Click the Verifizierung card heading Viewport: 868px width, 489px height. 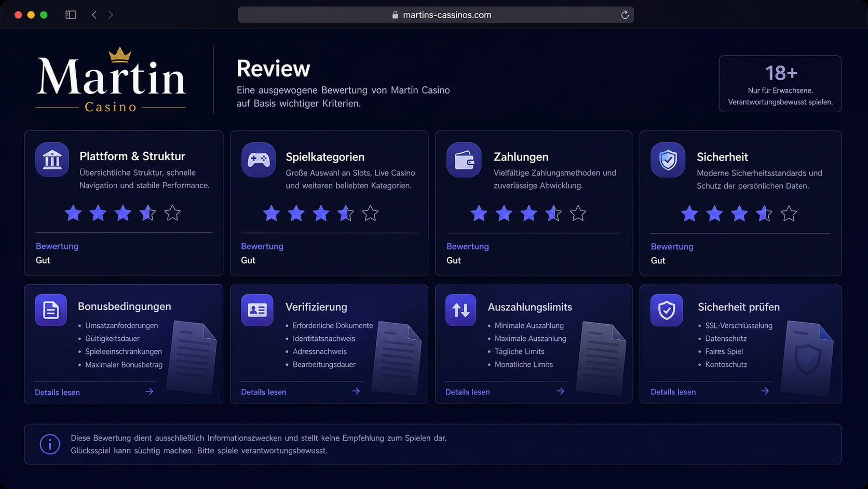(x=316, y=307)
